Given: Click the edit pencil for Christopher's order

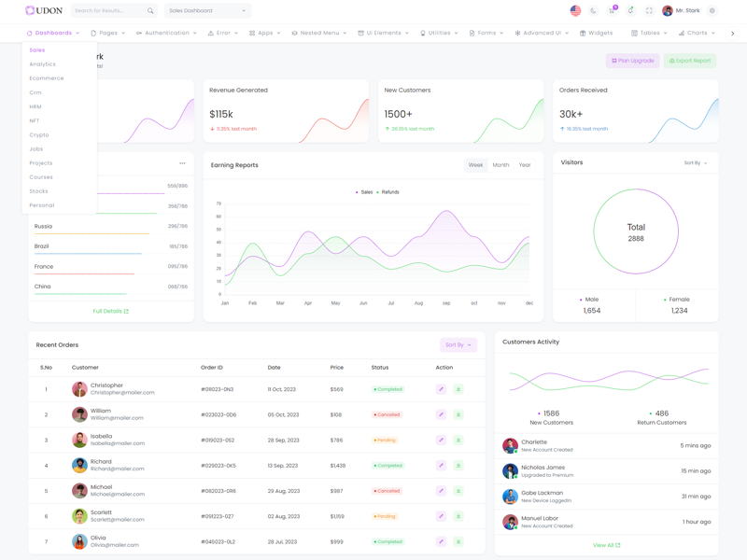Looking at the screenshot, I should coord(441,389).
